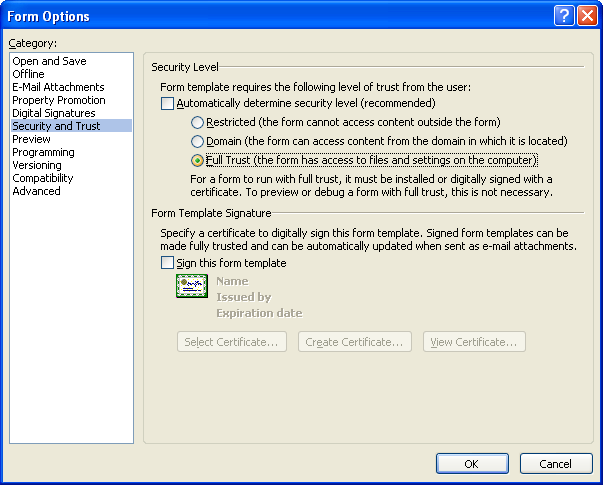Select the Restricted security level

[197, 122]
